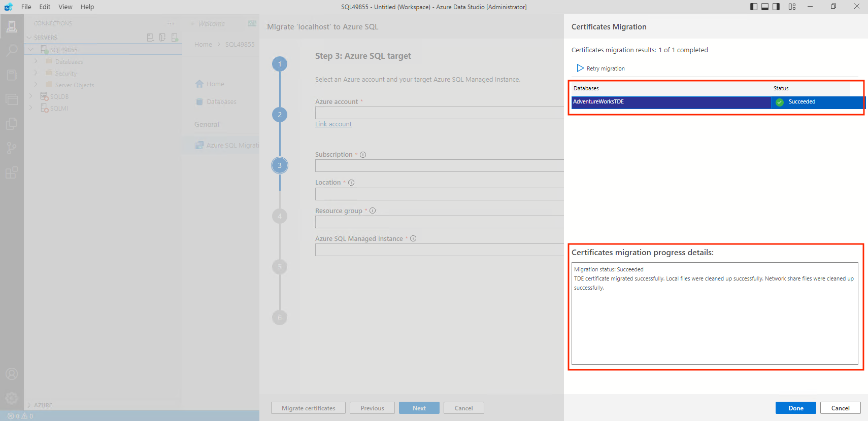Image resolution: width=868 pixels, height=421 pixels.
Task: Open the File menu
Action: click(x=26, y=7)
